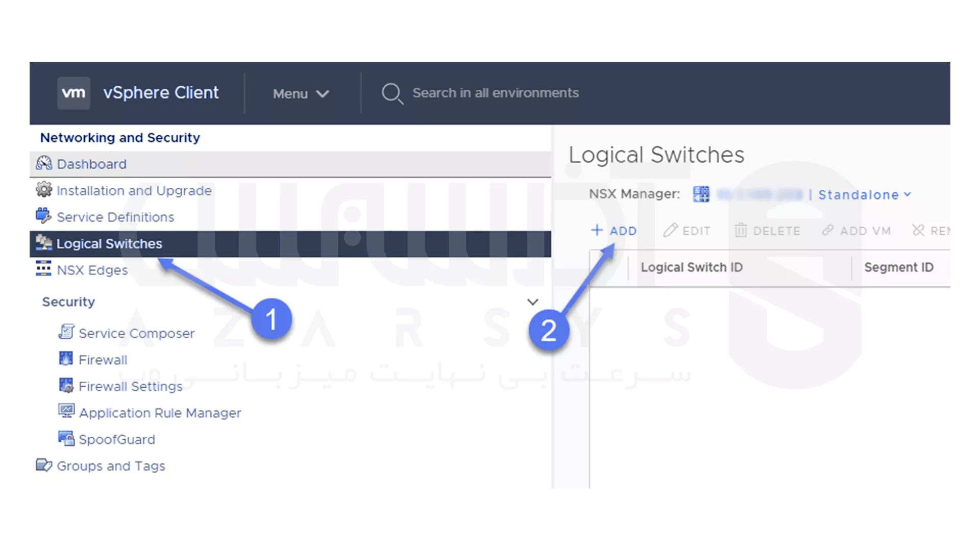
Task: Click the Logical Switches sidebar icon
Action: tap(44, 243)
